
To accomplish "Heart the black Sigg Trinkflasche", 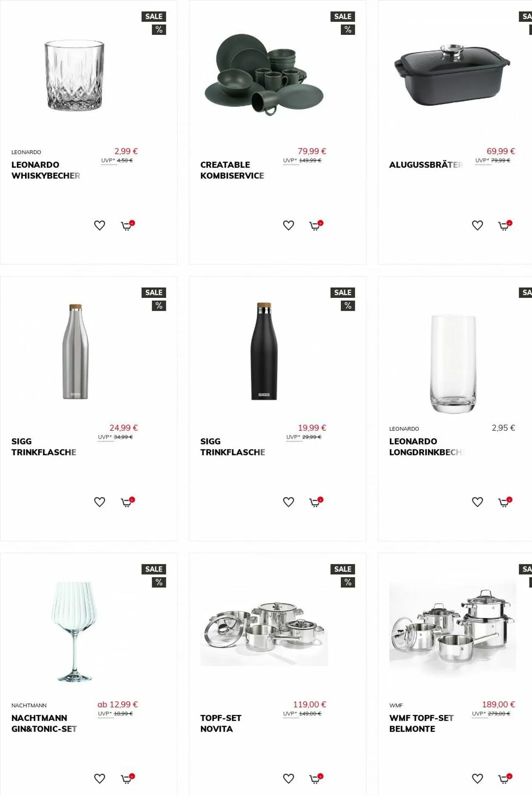I will (289, 502).
